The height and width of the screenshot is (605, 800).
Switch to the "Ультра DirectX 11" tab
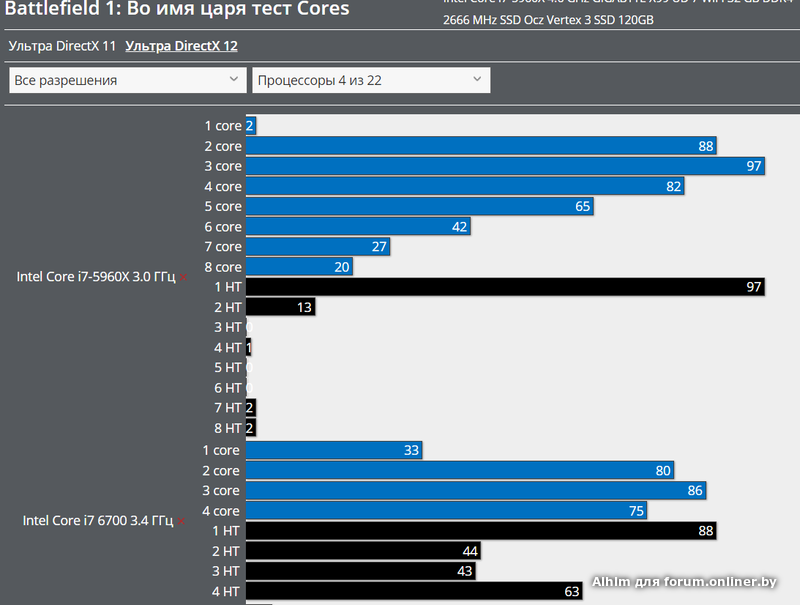coord(62,46)
